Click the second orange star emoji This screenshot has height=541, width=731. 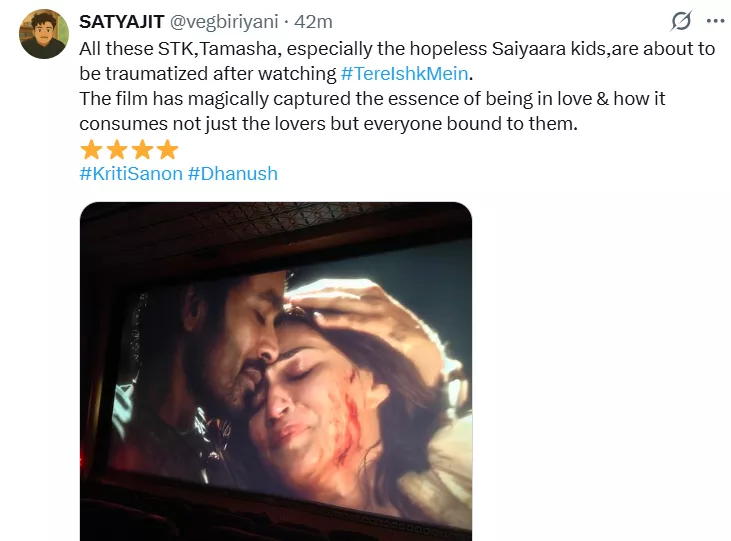coord(116,150)
